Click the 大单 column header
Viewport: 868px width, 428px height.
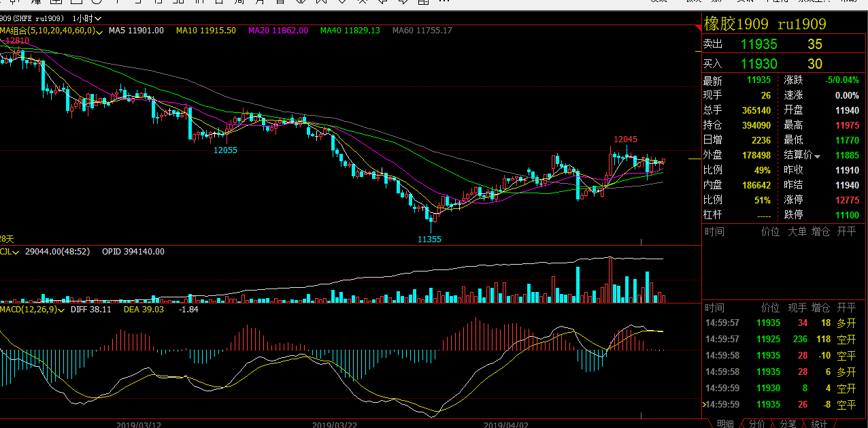tap(797, 232)
